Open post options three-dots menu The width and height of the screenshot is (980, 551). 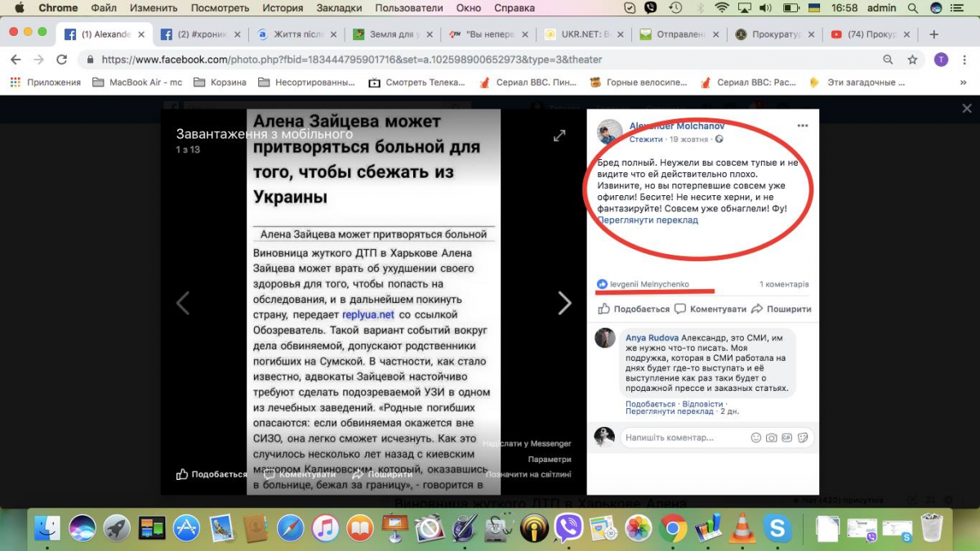pyautogui.click(x=803, y=126)
